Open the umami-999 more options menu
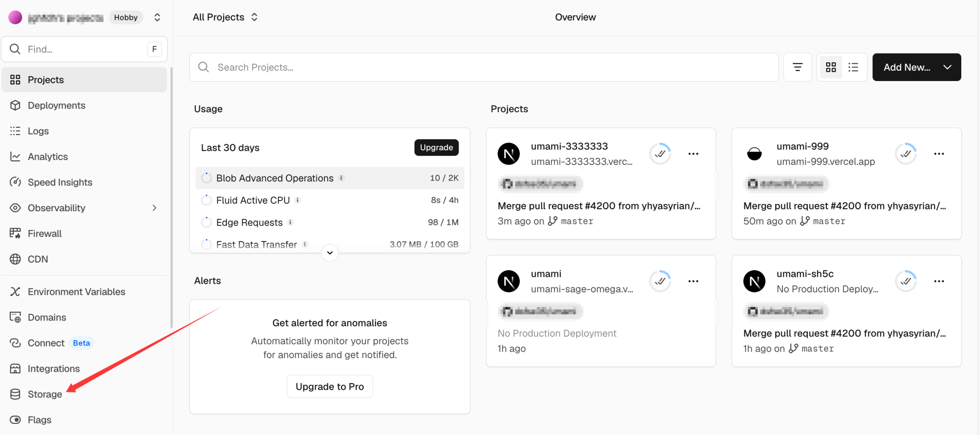 (939, 154)
